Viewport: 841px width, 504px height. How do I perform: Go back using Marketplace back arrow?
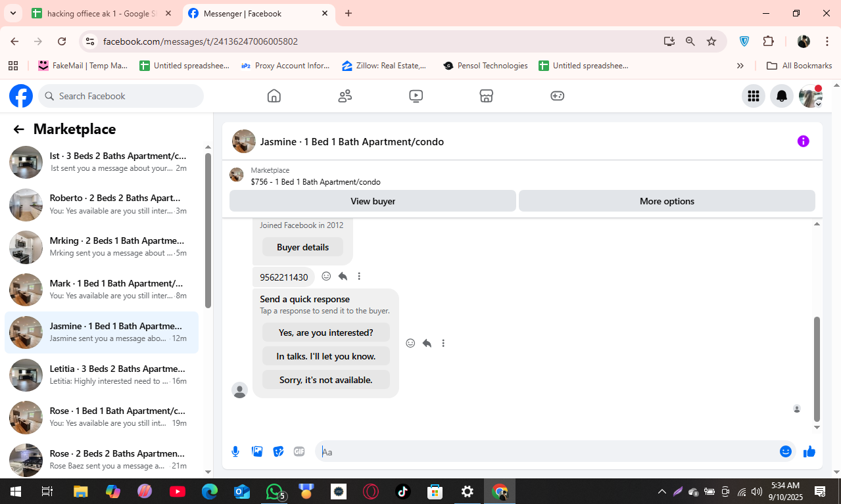18,129
